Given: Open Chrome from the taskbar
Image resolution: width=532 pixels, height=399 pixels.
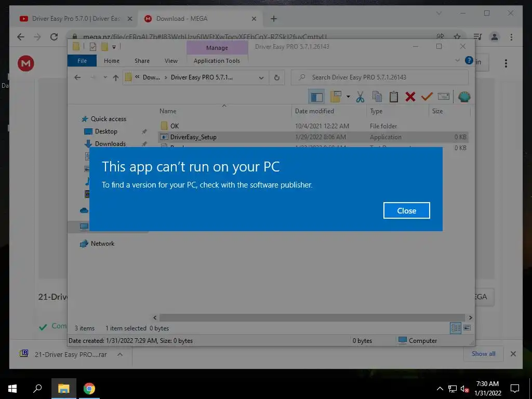Looking at the screenshot, I should (x=89, y=389).
